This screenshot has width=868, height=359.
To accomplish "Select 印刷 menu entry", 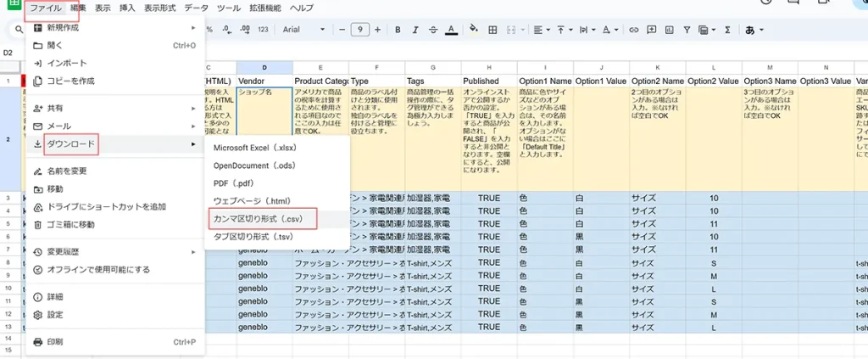I will (x=115, y=342).
